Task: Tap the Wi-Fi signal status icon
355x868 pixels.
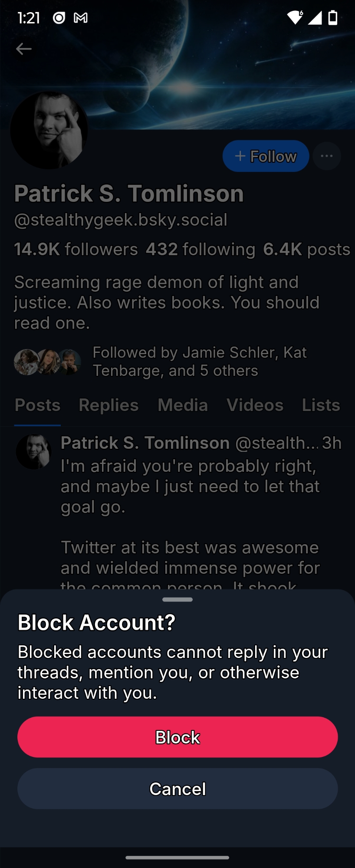Action: coord(295,18)
